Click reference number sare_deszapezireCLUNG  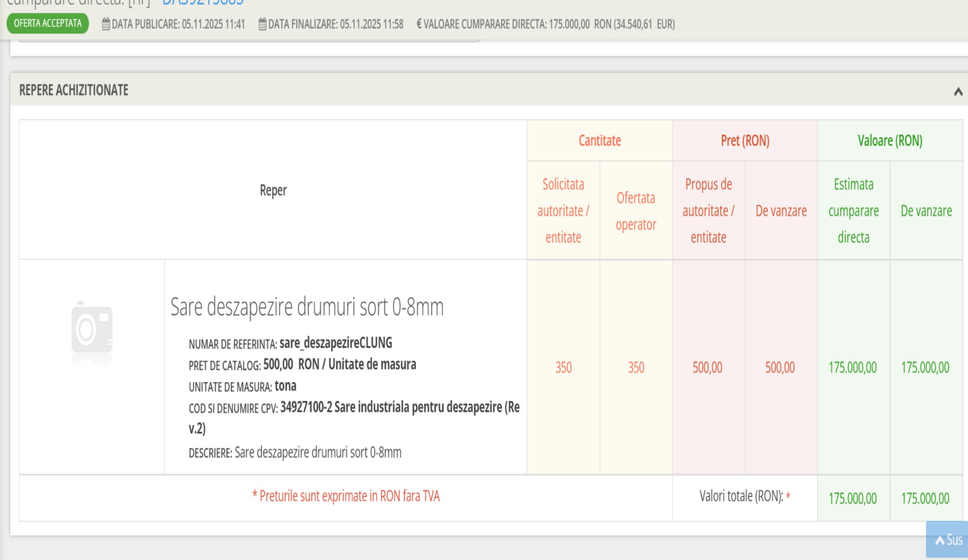tap(336, 343)
